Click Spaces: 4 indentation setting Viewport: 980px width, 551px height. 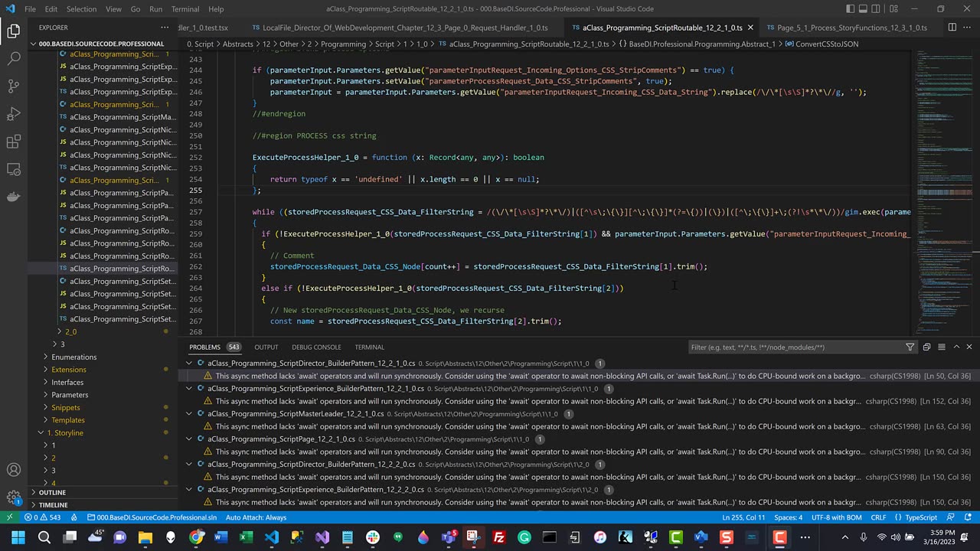[788, 517]
